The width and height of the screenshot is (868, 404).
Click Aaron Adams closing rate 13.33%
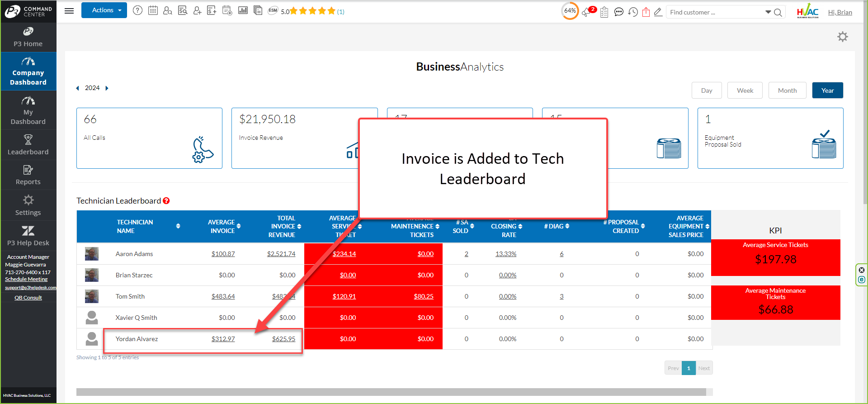click(x=506, y=254)
